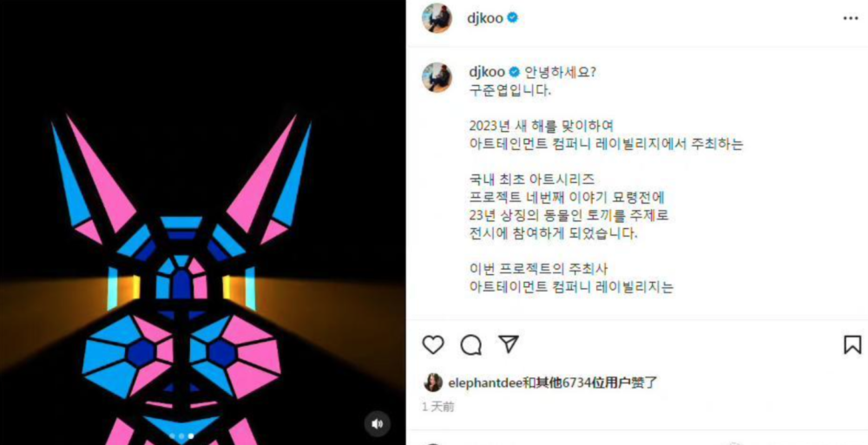Image resolution: width=868 pixels, height=445 pixels.
Task: Click djkoo username in the caption
Action: coord(487,72)
